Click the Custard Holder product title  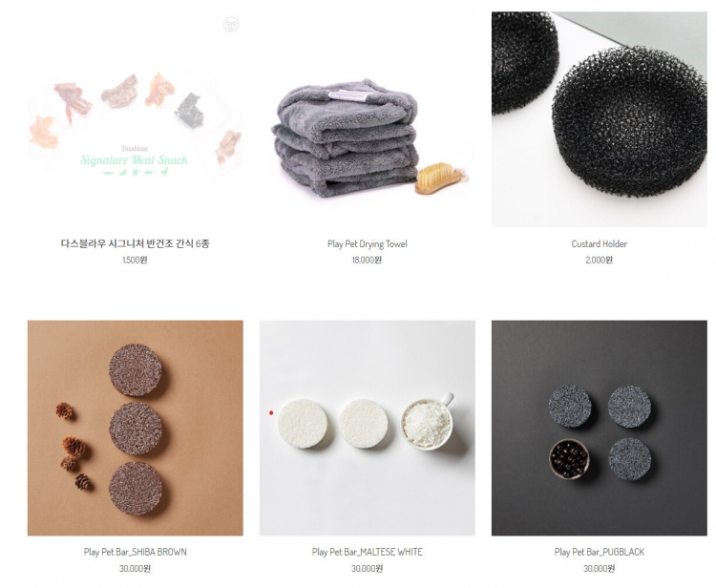[600, 243]
